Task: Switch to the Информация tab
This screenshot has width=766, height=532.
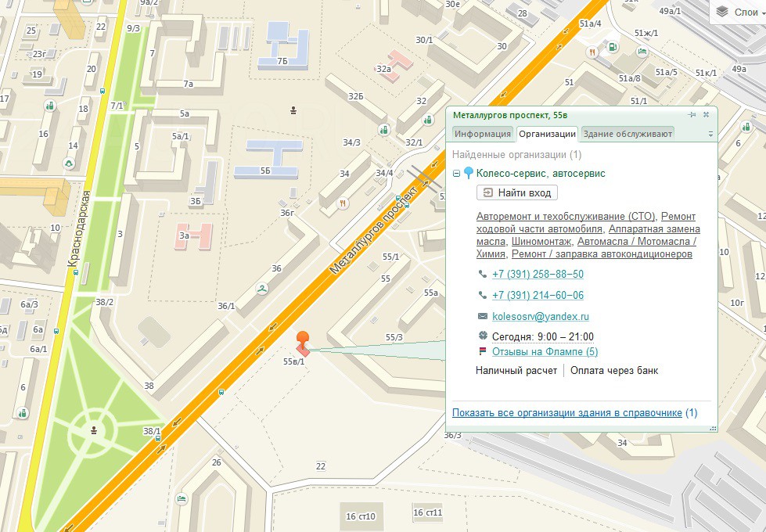Action: pos(483,134)
